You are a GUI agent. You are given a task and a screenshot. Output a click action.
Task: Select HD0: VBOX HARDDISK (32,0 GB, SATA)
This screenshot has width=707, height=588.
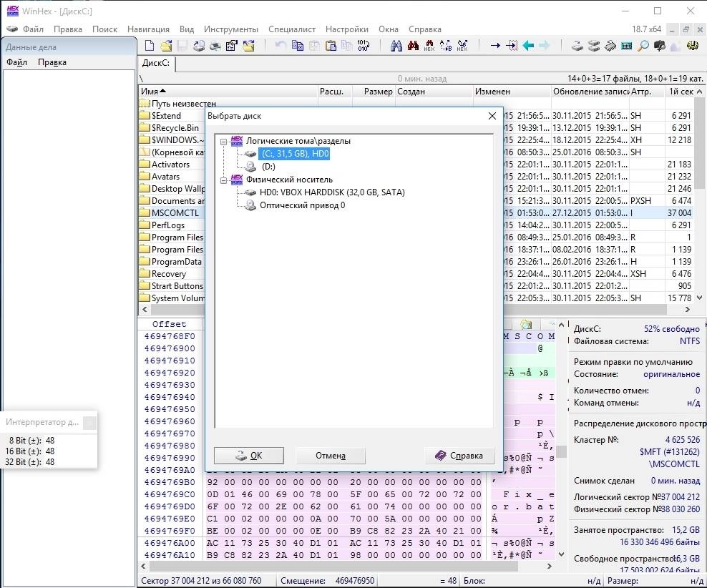[332, 192]
